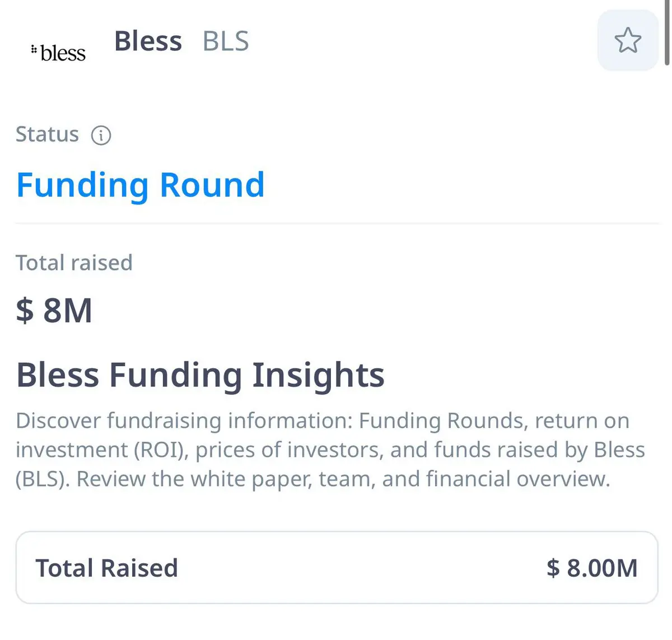The height and width of the screenshot is (640, 672).
Task: Add Bless to favorites with star icon
Action: pyautogui.click(x=628, y=40)
